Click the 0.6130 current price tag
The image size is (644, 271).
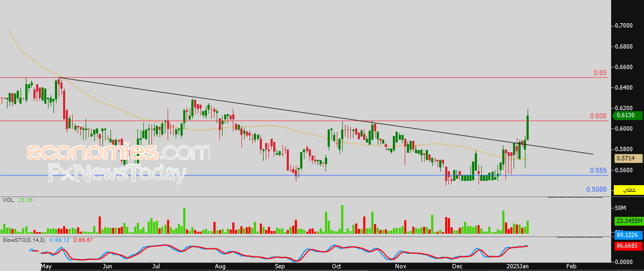coord(627,116)
